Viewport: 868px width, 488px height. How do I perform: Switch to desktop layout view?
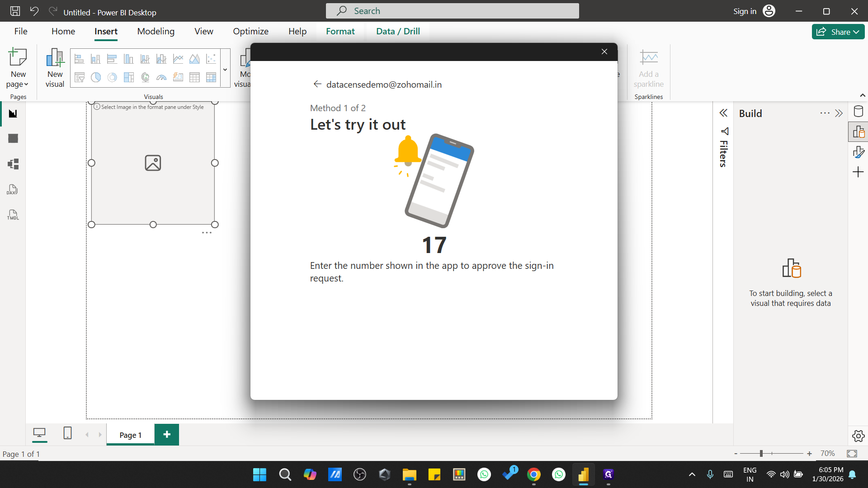point(39,433)
